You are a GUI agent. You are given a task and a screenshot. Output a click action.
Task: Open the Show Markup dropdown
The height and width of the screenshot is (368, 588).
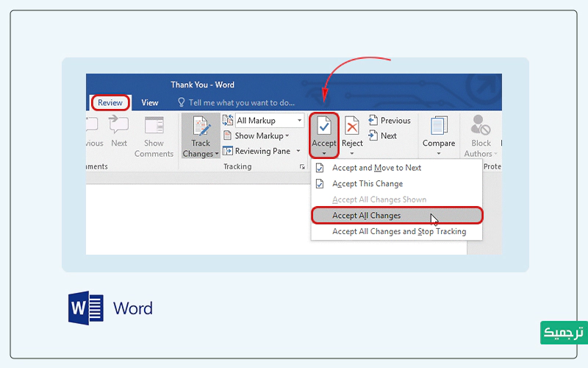262,135
